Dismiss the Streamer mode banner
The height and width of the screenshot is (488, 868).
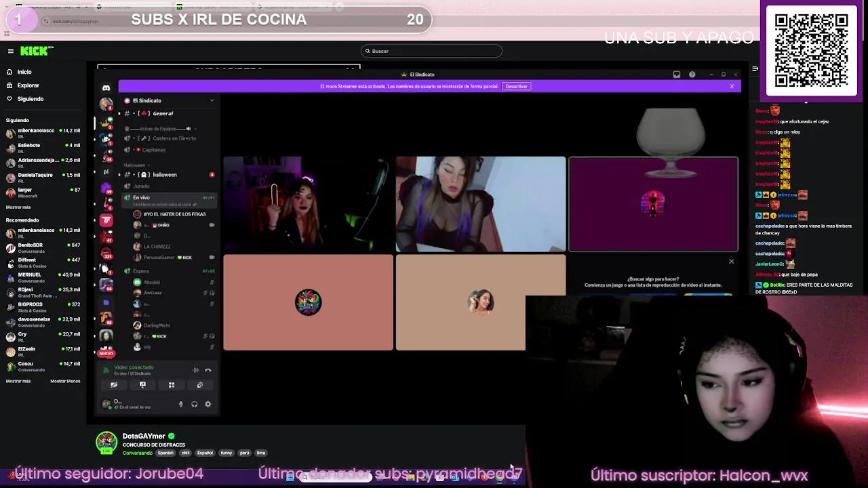(732, 86)
